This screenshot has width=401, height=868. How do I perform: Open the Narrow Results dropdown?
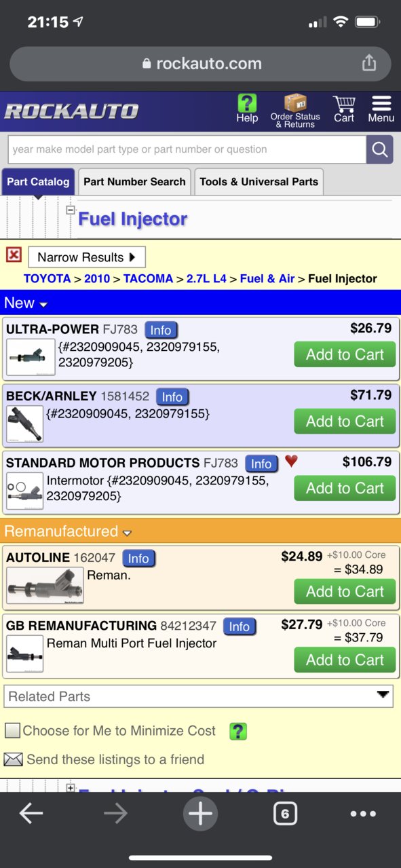(87, 257)
